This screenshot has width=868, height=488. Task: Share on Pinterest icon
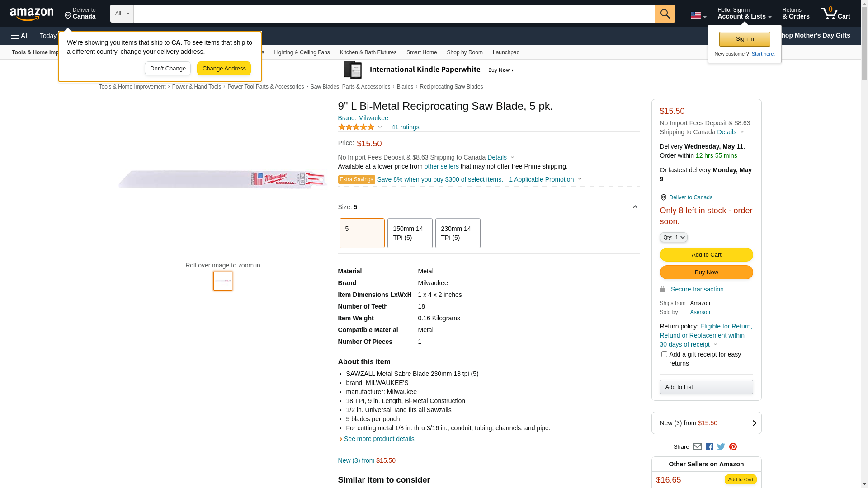tap(733, 447)
